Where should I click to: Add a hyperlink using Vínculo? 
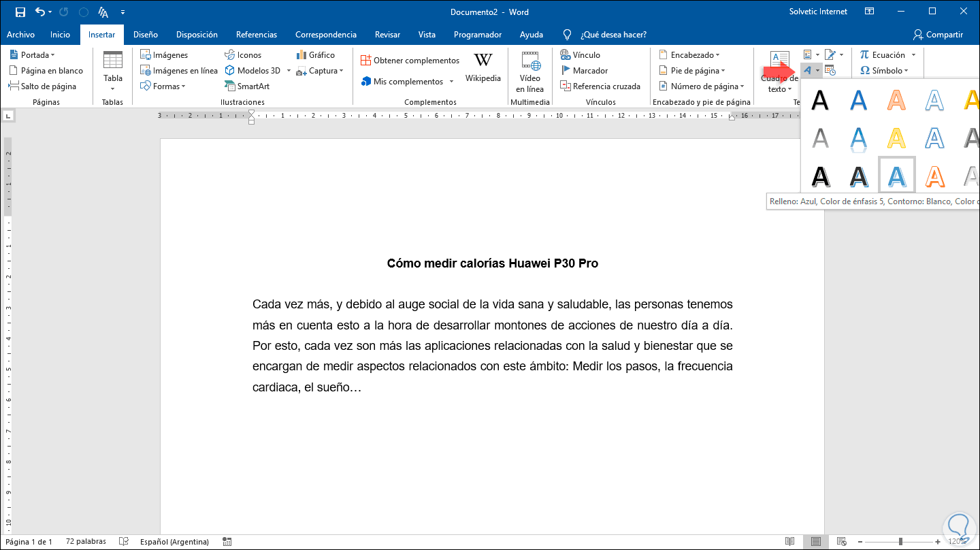click(x=580, y=55)
